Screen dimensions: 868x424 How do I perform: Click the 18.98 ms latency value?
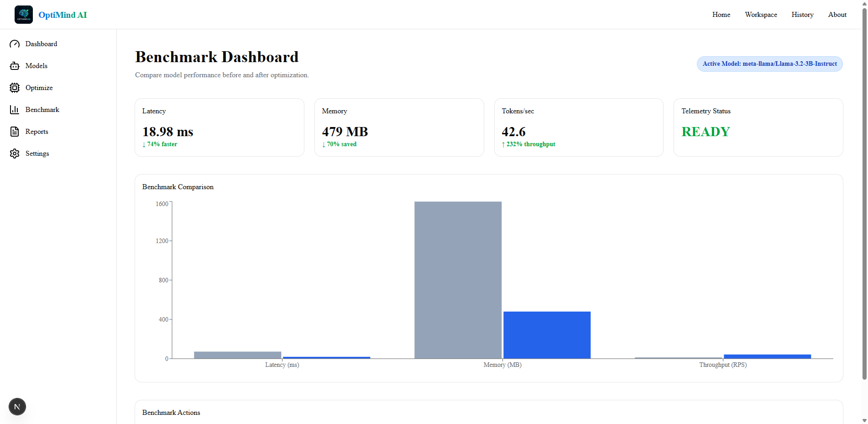(167, 132)
